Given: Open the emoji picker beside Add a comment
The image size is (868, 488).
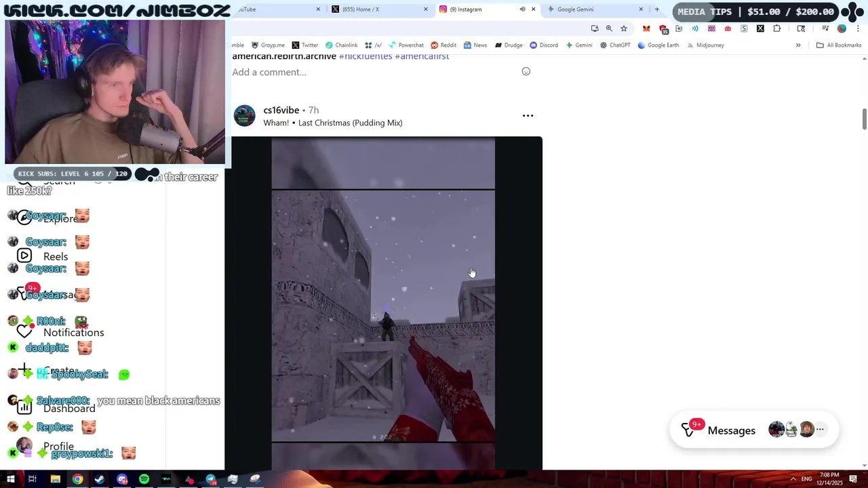Looking at the screenshot, I should pos(526,72).
